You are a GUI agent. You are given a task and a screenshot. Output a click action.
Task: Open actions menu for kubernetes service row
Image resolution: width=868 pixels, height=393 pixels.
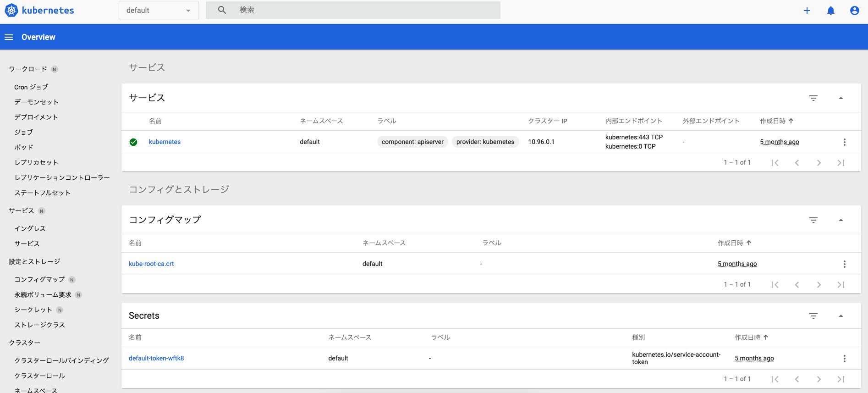pyautogui.click(x=845, y=142)
